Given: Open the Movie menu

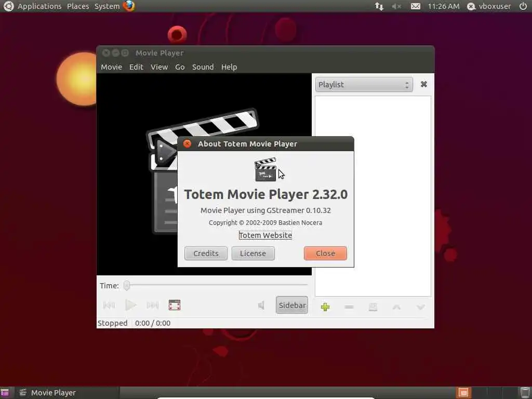Looking at the screenshot, I should point(111,67).
